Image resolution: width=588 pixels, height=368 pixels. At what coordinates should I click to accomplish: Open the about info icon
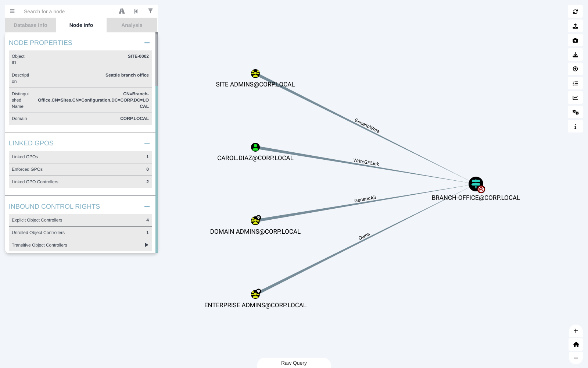click(575, 127)
